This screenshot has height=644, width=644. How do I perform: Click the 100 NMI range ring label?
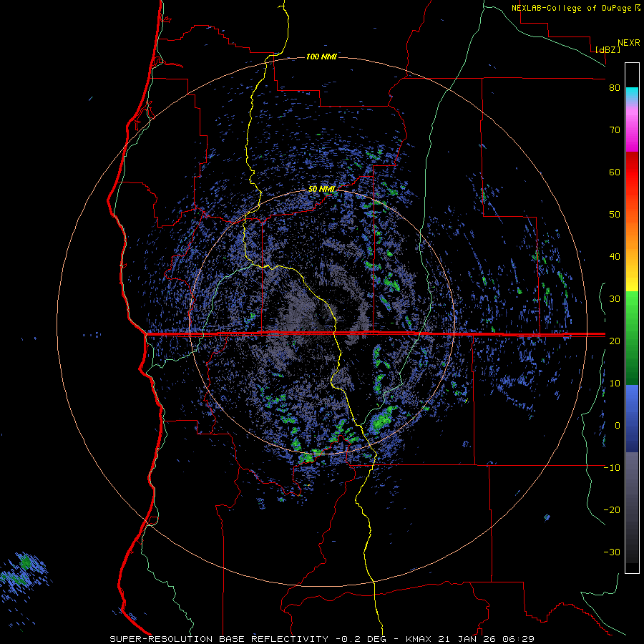point(321,57)
